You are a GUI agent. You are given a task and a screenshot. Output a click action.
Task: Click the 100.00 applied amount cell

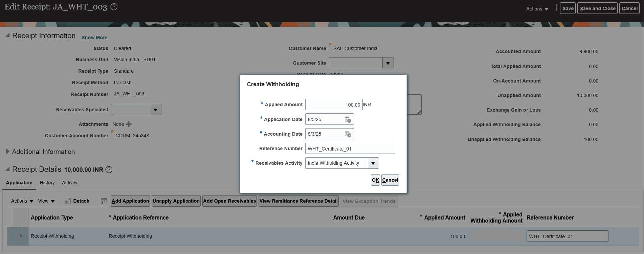pos(458,236)
